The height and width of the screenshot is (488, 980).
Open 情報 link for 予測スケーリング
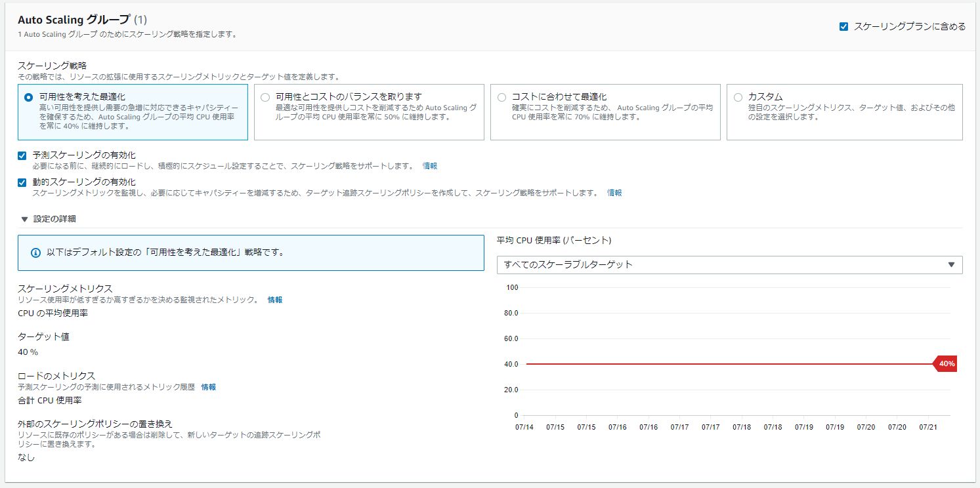[x=430, y=166]
